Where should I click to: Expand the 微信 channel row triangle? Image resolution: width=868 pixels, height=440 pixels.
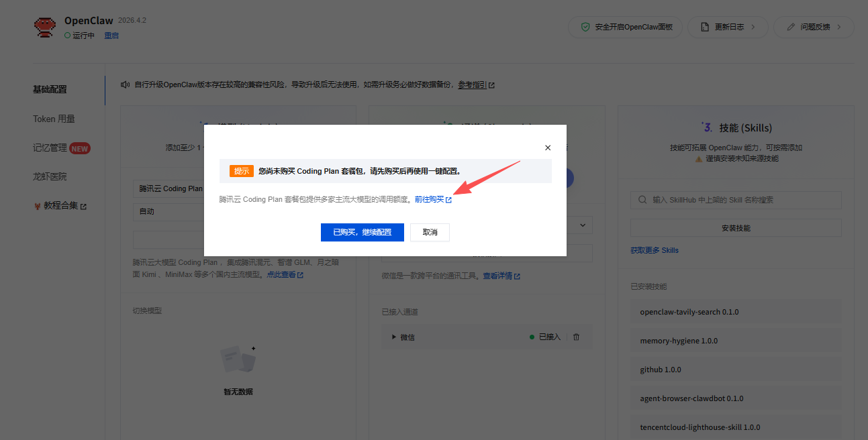click(x=394, y=337)
